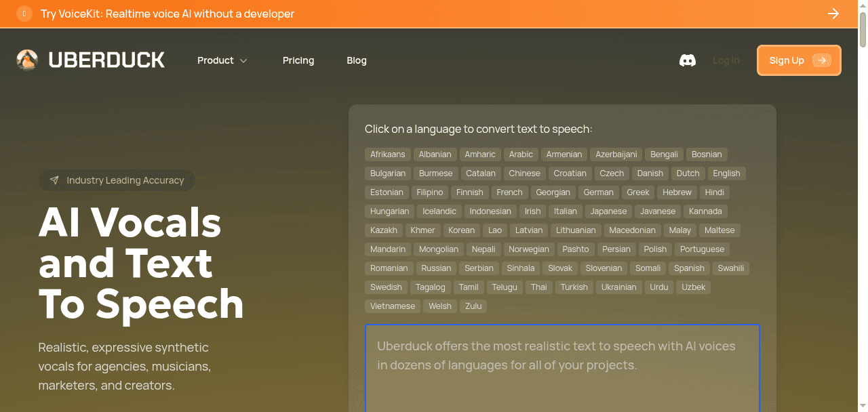The image size is (868, 412).
Task: Select Polish language chip
Action: coord(656,249)
